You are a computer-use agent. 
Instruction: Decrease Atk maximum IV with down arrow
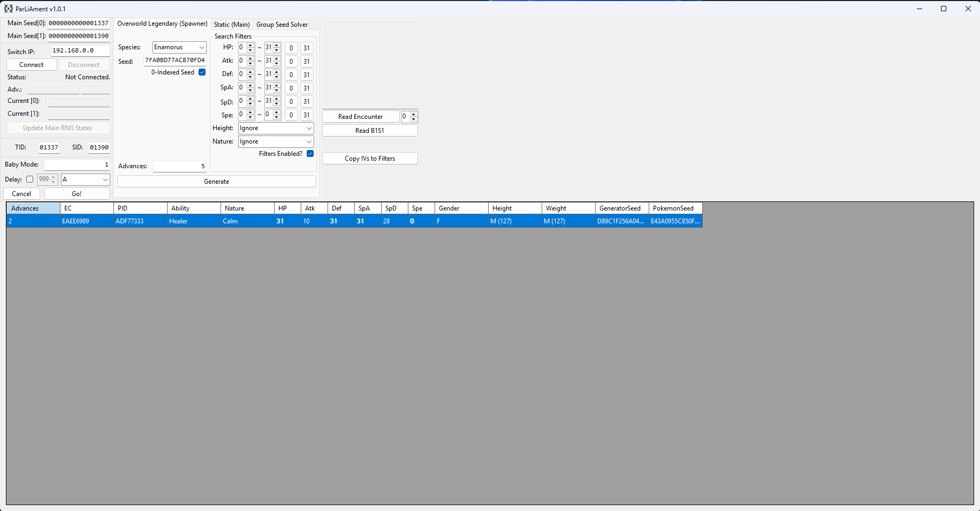click(x=277, y=63)
